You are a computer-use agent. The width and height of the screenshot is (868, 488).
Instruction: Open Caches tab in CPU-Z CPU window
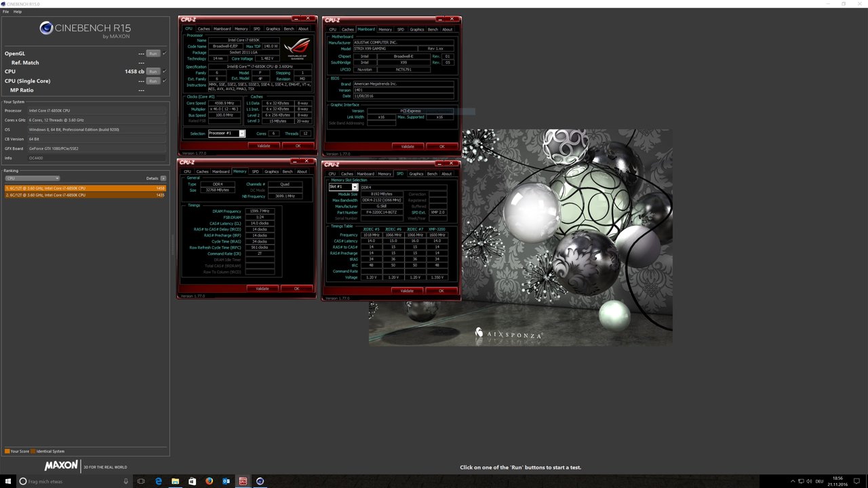[x=204, y=29]
